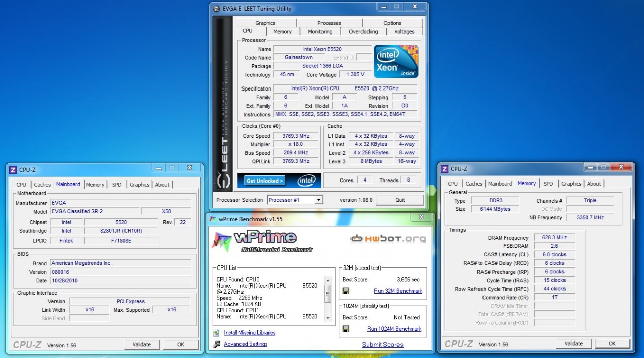Click the Southbridge value 82801JR (ICH10R)
Screen dimensions: 644x358
pos(121,231)
